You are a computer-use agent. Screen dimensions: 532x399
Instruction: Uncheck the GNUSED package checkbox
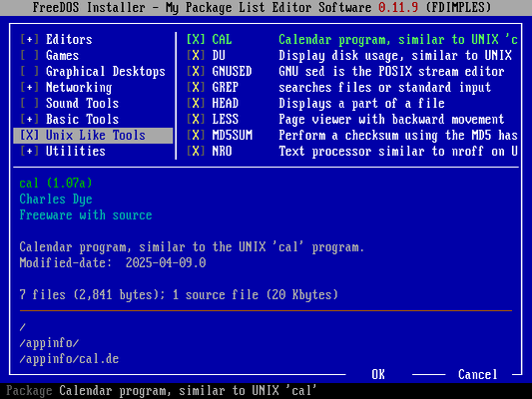[196, 72]
